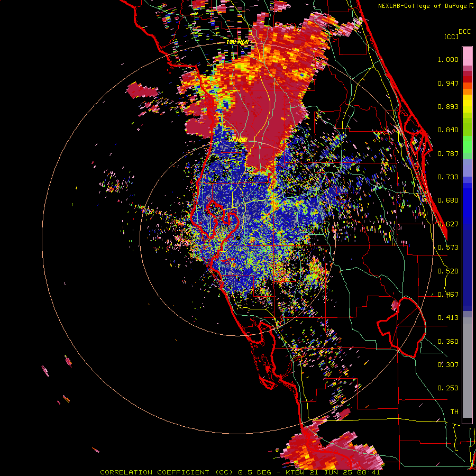This screenshot has height=476, width=476.
Task: Select the 1.000 value on the scale
Action: (448, 59)
